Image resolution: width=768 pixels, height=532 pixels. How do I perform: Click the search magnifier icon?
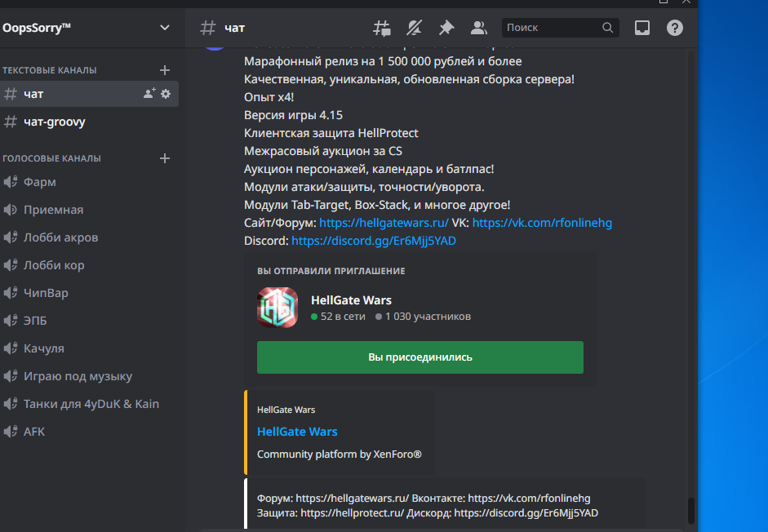(607, 28)
